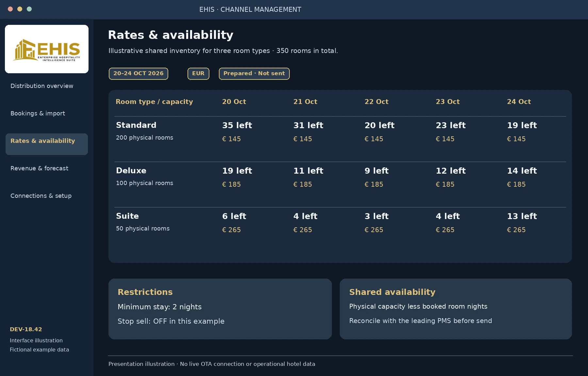Open Revenue & forecast section

40,168
